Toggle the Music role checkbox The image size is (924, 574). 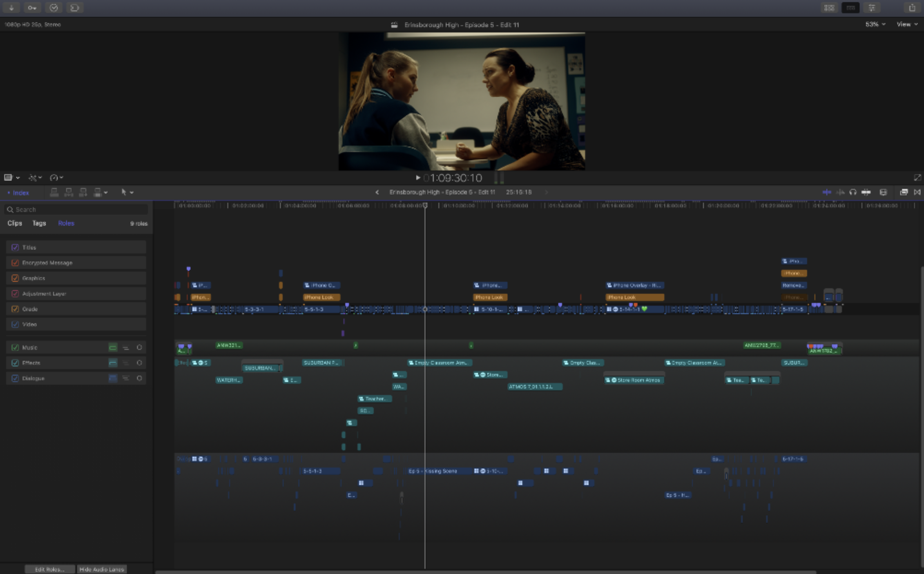click(15, 347)
